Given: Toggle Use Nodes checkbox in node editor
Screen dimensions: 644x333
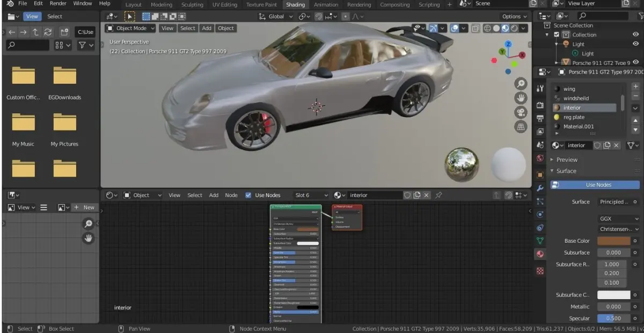Looking at the screenshot, I should coord(248,196).
